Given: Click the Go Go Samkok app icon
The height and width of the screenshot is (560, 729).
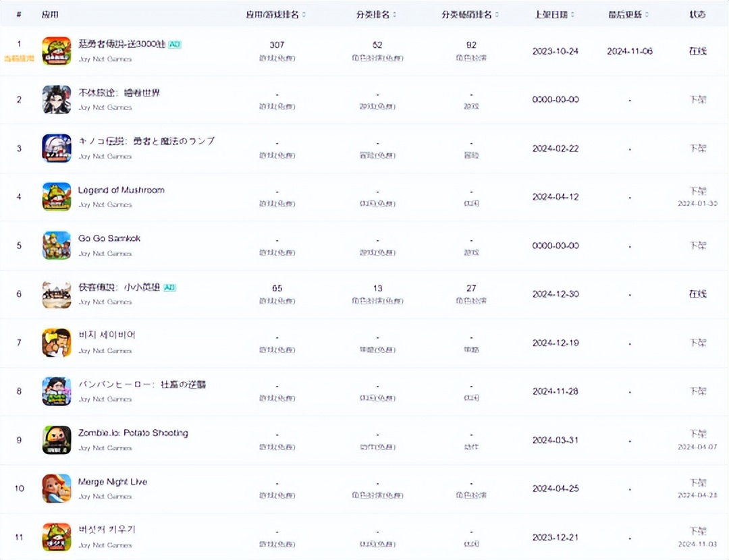Looking at the screenshot, I should pos(56,245).
